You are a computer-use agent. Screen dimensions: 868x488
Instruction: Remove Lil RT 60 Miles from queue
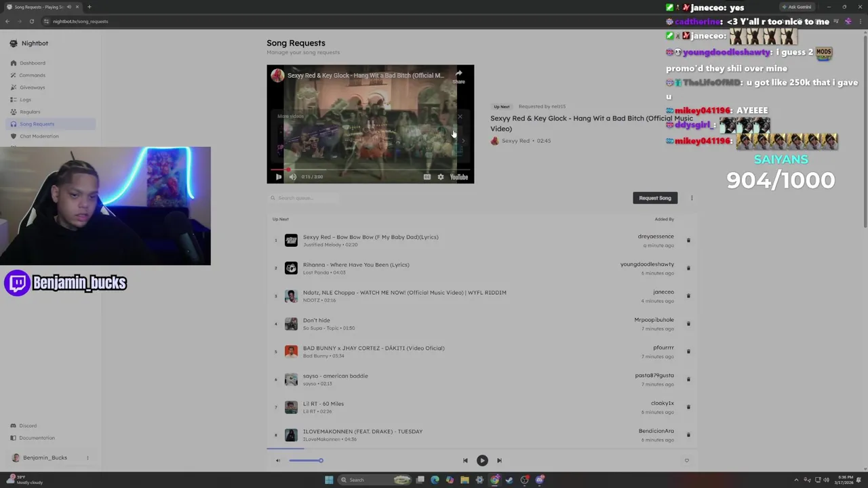pos(688,407)
